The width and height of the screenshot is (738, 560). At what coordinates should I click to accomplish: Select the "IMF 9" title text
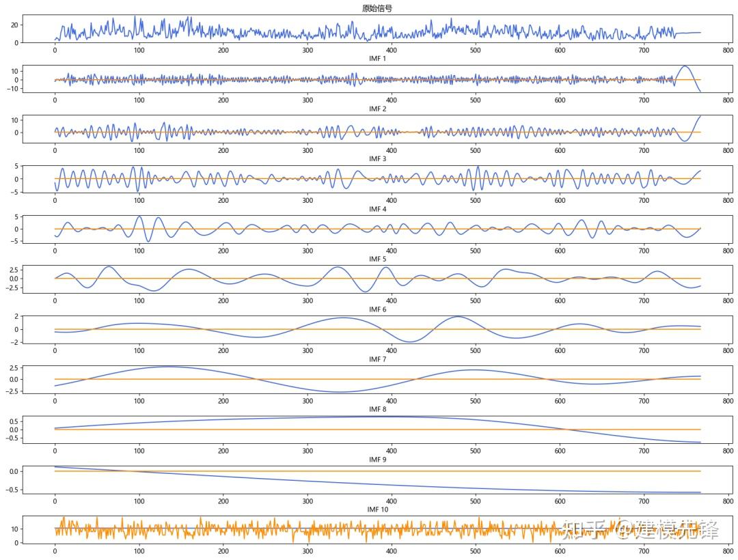point(377,459)
